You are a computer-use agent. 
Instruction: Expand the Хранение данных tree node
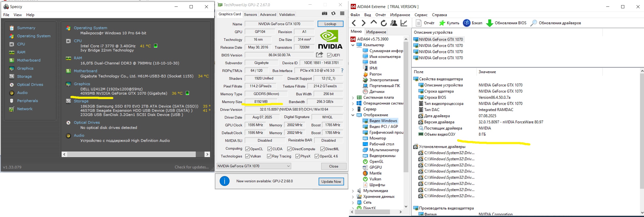353,197
